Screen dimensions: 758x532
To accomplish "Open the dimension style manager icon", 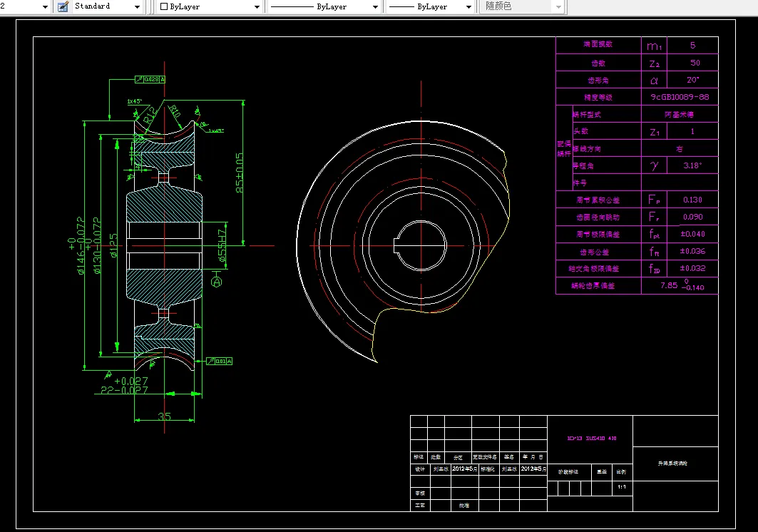I will 63,6.
